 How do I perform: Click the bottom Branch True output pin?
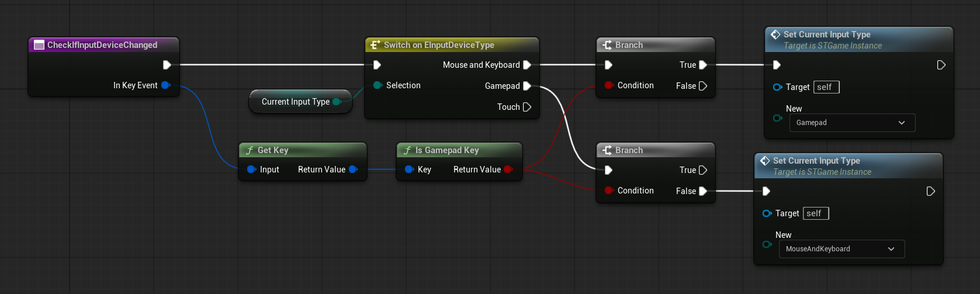click(x=703, y=170)
